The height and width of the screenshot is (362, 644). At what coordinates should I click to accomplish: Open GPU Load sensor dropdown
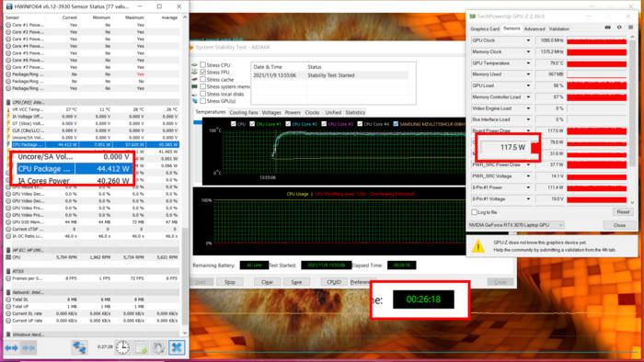[528, 85]
